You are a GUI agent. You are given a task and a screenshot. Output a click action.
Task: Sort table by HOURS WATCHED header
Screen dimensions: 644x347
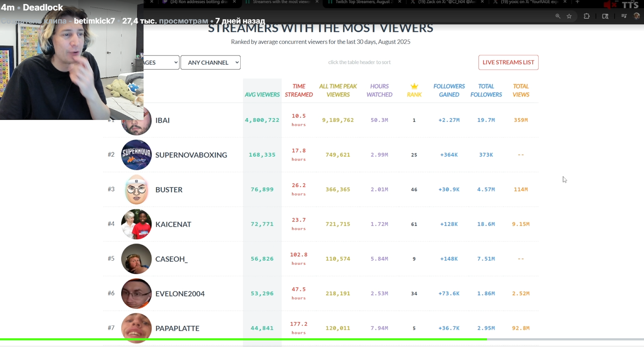(379, 90)
